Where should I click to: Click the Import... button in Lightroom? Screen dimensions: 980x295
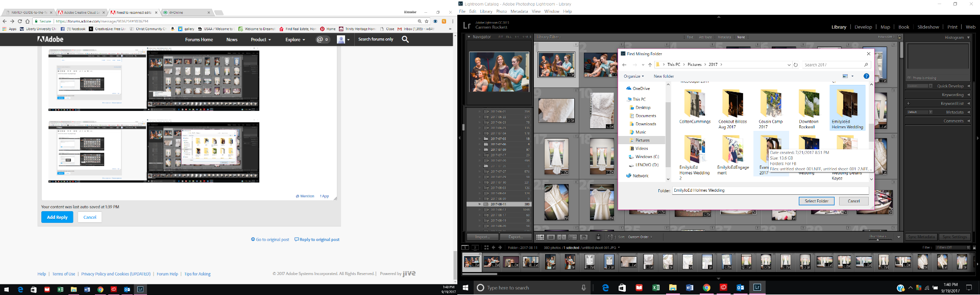click(x=482, y=237)
